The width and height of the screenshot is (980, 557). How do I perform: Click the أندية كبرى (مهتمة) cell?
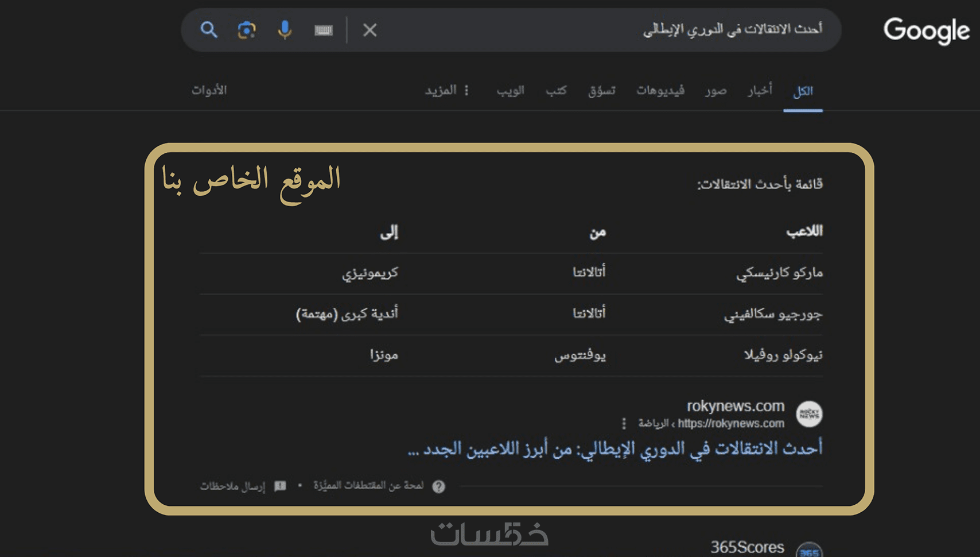[x=347, y=314]
